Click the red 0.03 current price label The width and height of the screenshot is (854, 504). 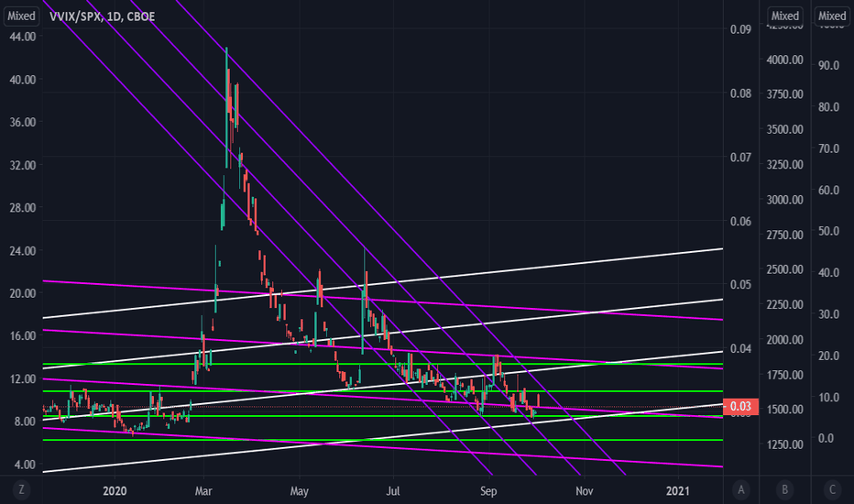coord(740,407)
